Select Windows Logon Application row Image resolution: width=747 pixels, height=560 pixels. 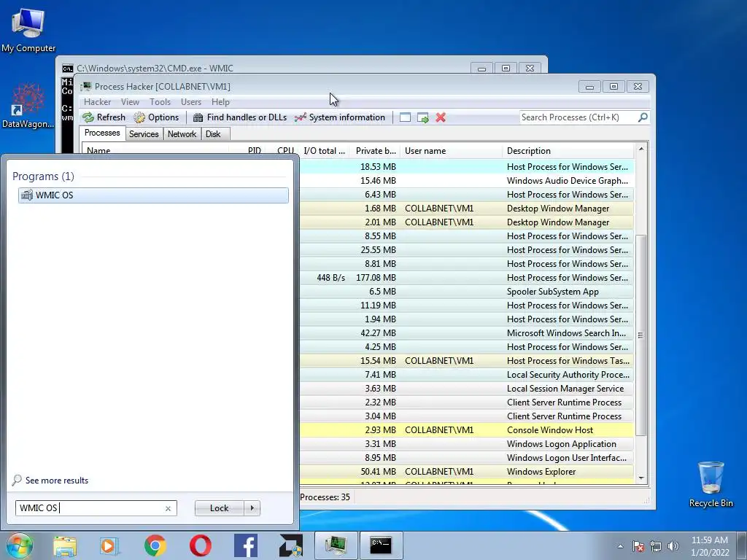[x=467, y=444]
